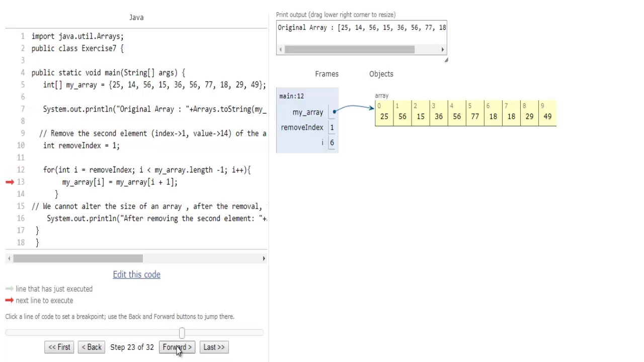Click print output scrollbar left arrow
Image resolution: width=644 pixels, height=362 pixels.
click(x=280, y=49)
